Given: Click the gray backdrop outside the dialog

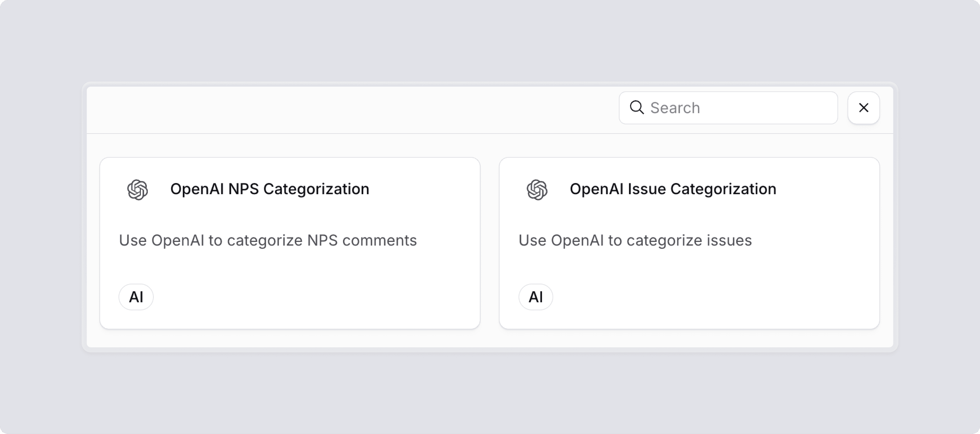Looking at the screenshot, I should (490, 391).
